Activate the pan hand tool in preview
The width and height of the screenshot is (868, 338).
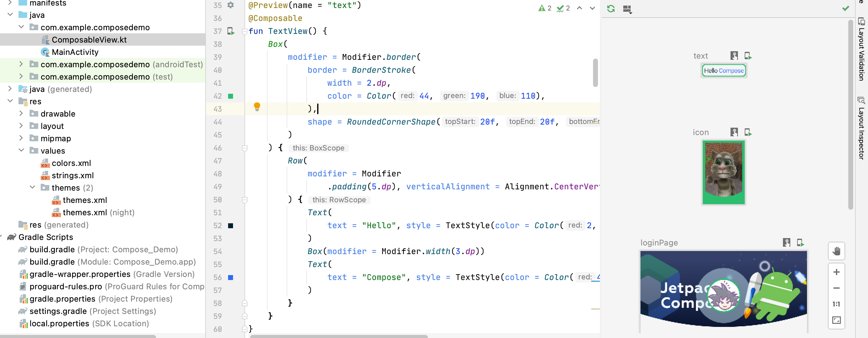pyautogui.click(x=837, y=251)
